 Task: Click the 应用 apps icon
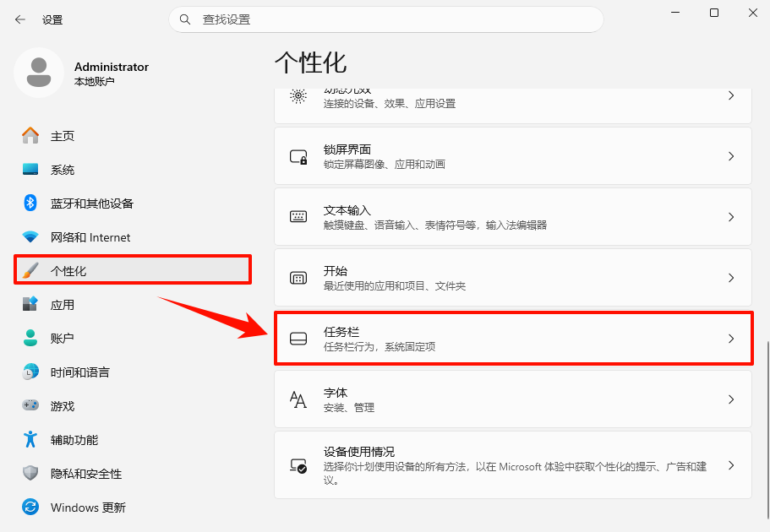pyautogui.click(x=30, y=304)
